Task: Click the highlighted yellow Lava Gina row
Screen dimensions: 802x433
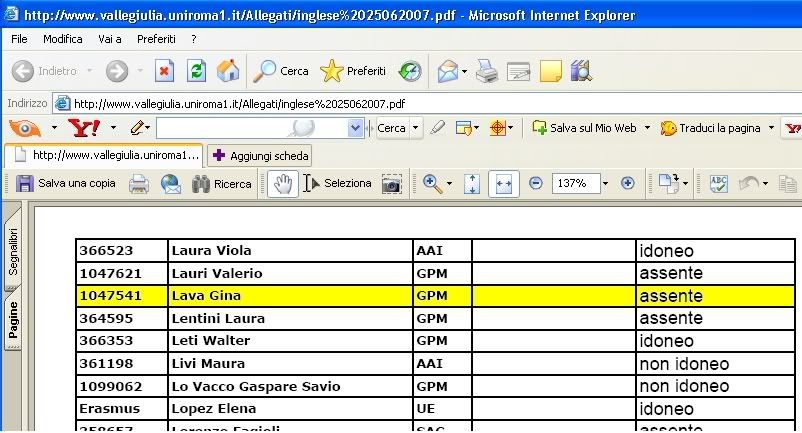Action: (290, 296)
